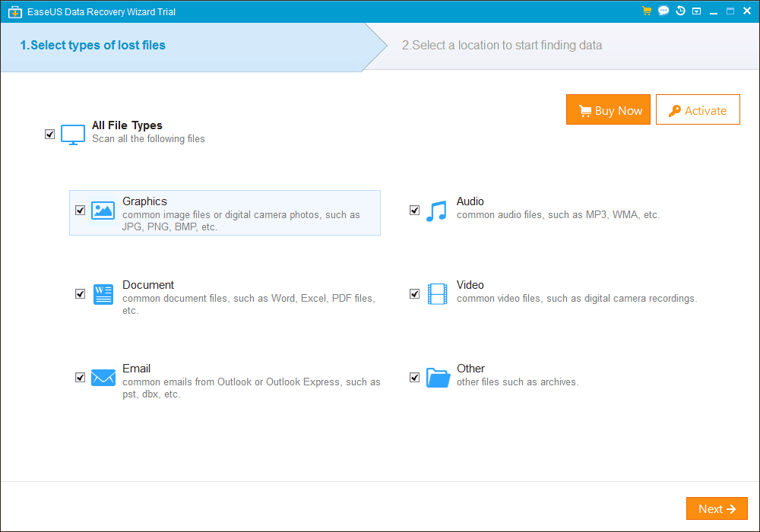The image size is (760, 532).
Task: Maximize the EaseUS window
Action: pos(730,11)
